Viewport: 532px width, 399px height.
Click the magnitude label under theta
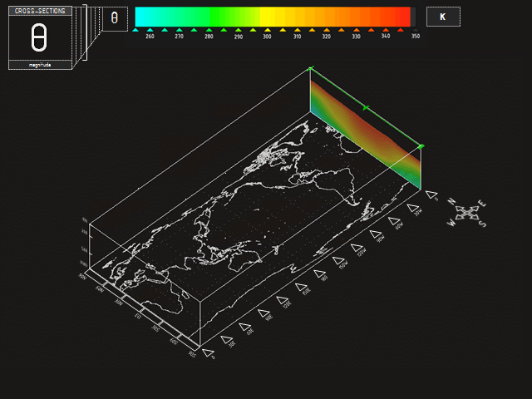click(40, 64)
